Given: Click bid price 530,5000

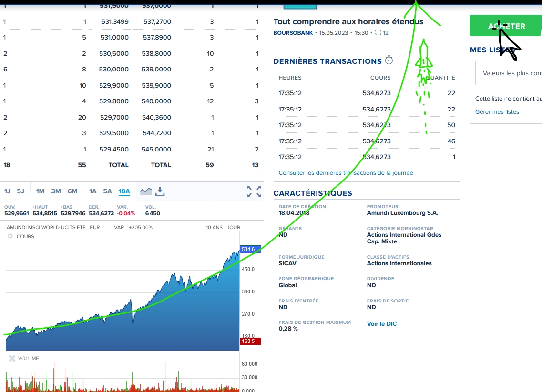Looking at the screenshot, I should [x=114, y=53].
